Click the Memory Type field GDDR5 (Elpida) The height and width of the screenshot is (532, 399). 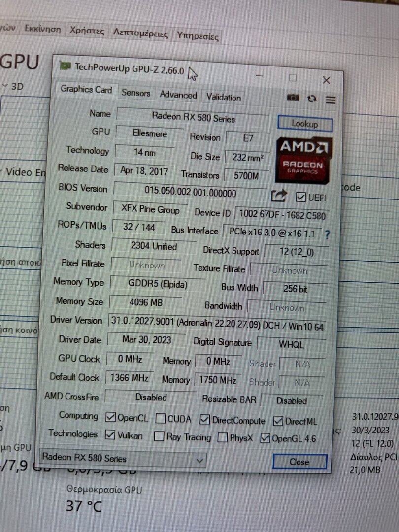click(x=158, y=283)
